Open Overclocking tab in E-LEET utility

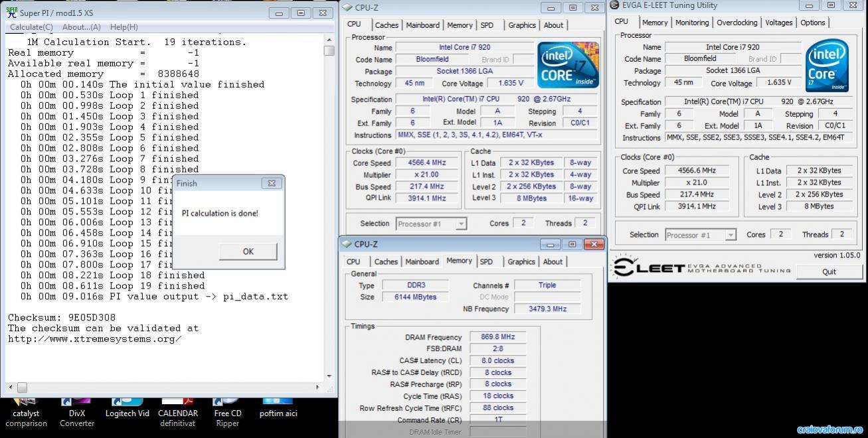[737, 23]
